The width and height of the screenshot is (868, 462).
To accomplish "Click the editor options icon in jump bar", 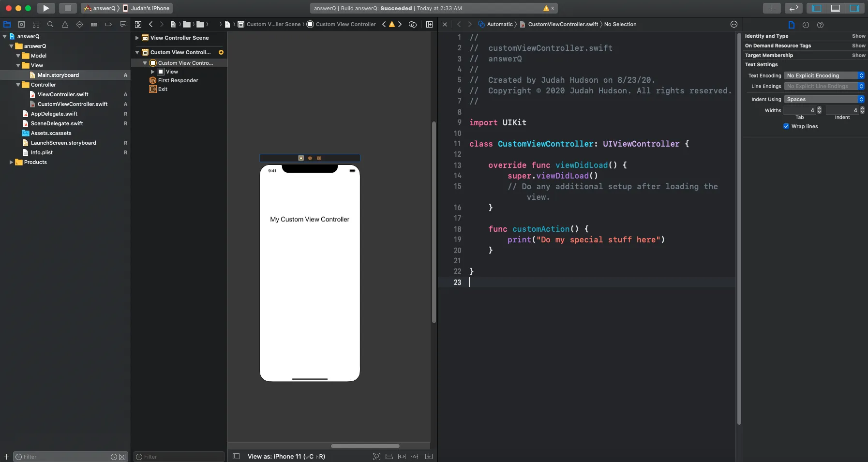I will click(x=733, y=24).
